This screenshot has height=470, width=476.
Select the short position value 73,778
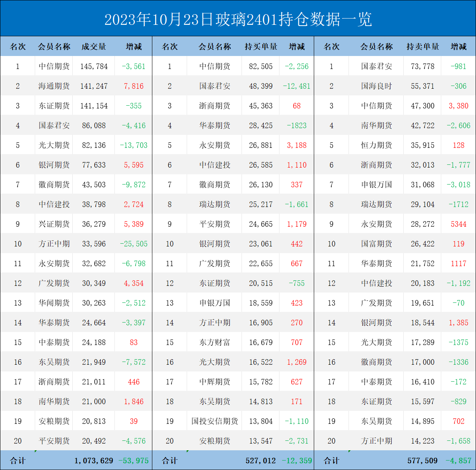tap(423, 66)
